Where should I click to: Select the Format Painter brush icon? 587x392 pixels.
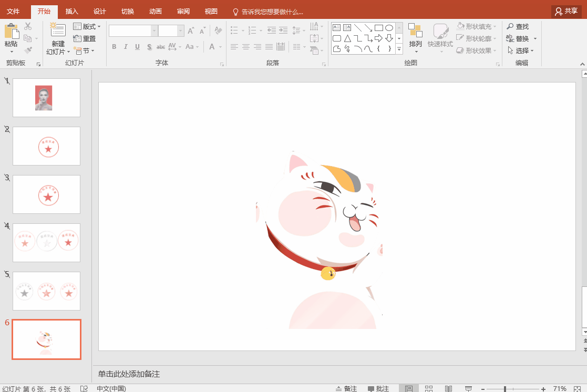point(28,50)
